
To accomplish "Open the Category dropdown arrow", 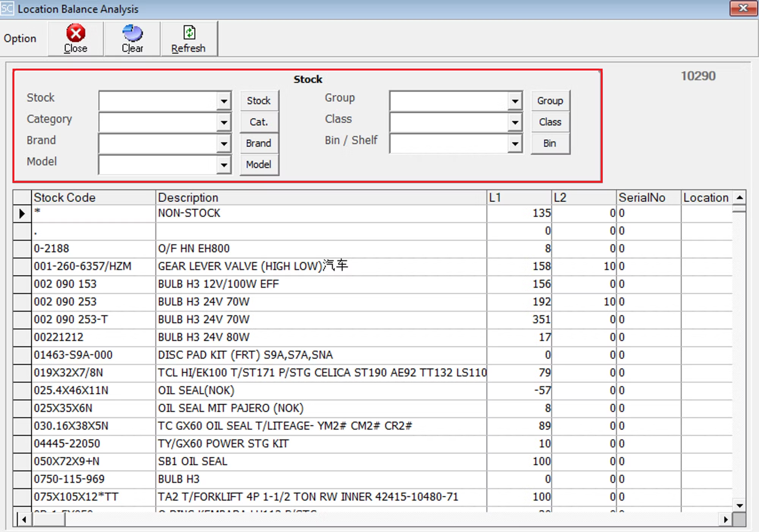I will tap(224, 122).
